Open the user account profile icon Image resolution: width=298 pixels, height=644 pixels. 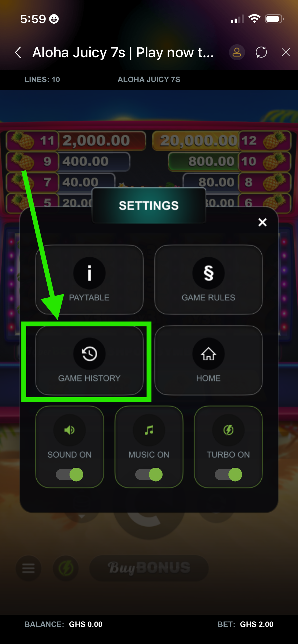click(237, 52)
